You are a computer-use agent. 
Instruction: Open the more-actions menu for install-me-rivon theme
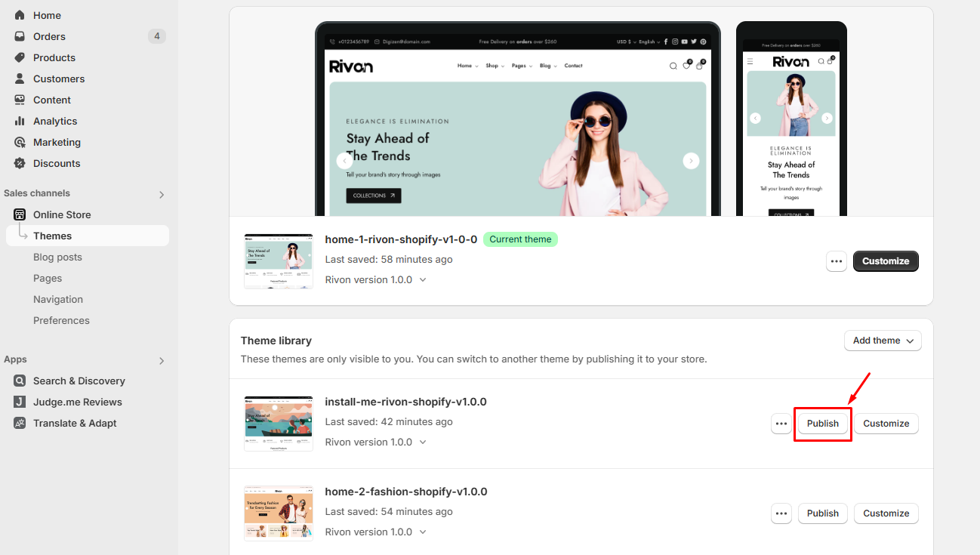(781, 424)
